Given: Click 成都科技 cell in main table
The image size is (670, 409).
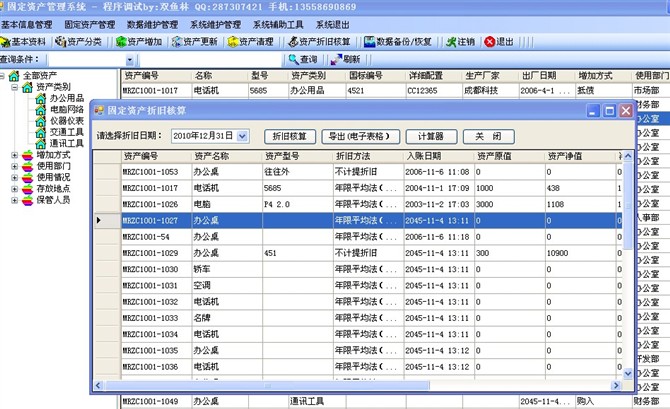Looking at the screenshot, I should click(491, 91).
